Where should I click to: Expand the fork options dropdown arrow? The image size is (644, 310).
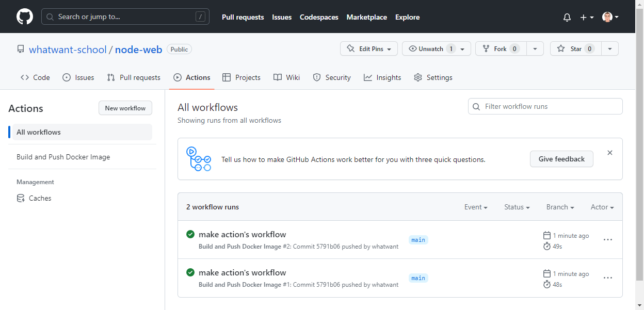pyautogui.click(x=535, y=48)
